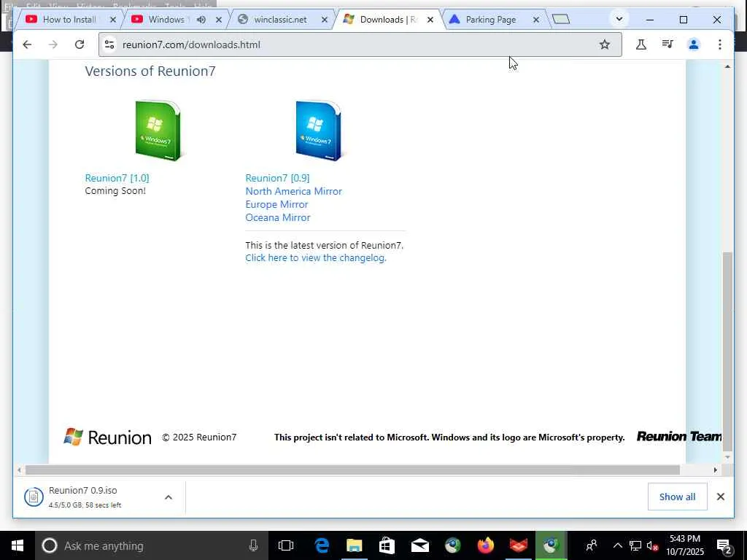Open the three-dot browser menu
Screen dimensions: 747x560
[x=720, y=44]
